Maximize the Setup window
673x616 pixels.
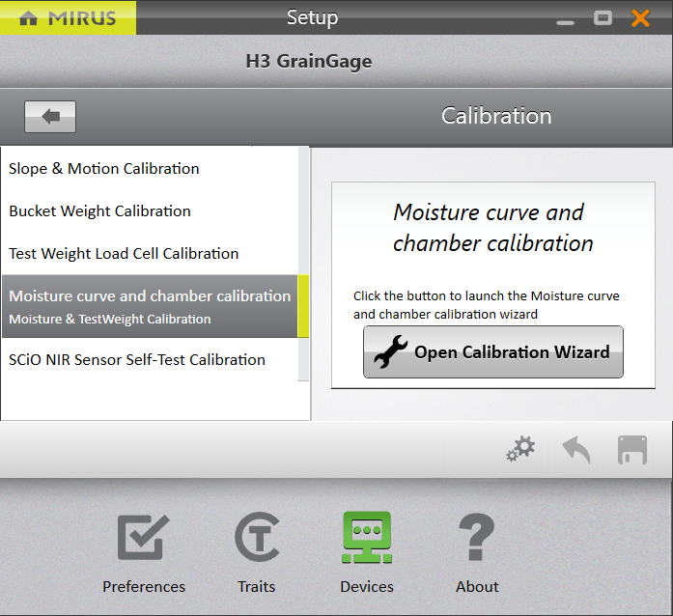click(603, 17)
